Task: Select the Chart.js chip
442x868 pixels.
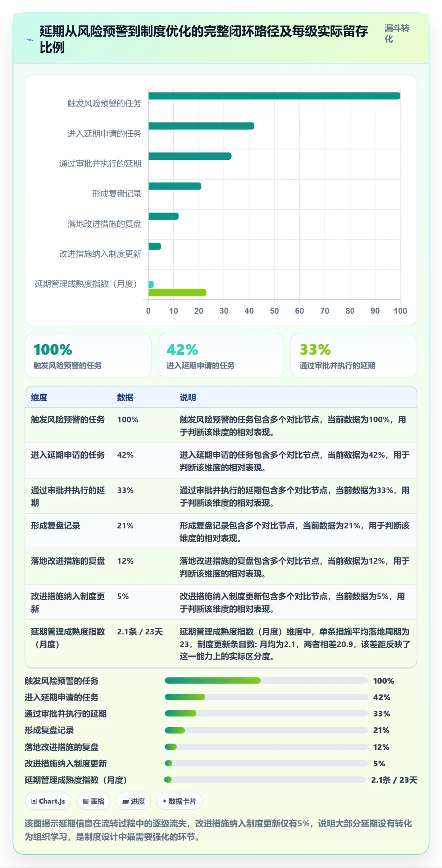Action: 48,801
